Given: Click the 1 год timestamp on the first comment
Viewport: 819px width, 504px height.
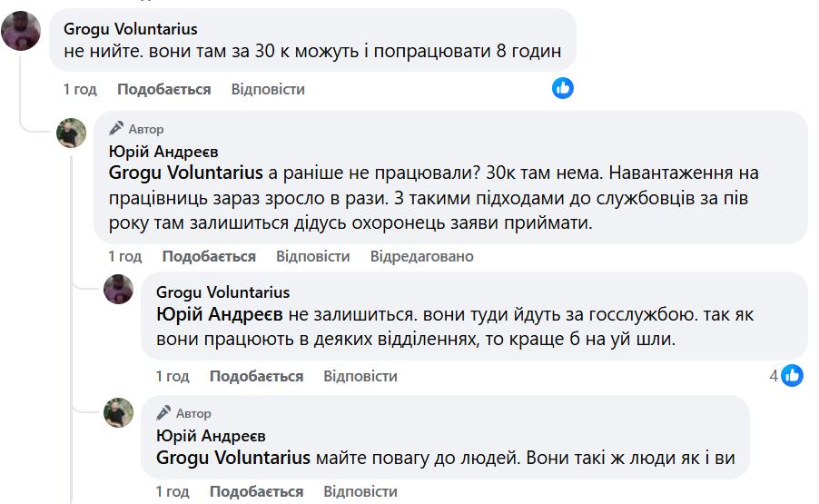Looking at the screenshot, I should (80, 89).
